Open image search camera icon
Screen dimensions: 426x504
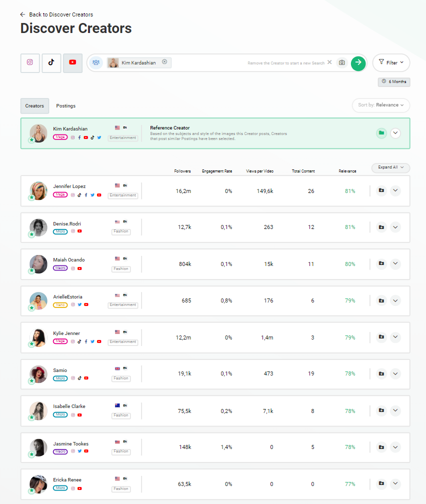[342, 62]
